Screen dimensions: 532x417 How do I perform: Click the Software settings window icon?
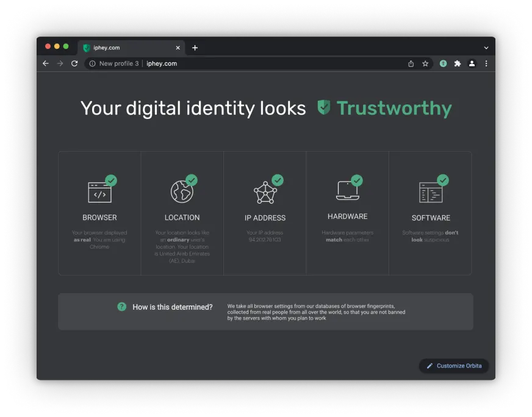(431, 193)
